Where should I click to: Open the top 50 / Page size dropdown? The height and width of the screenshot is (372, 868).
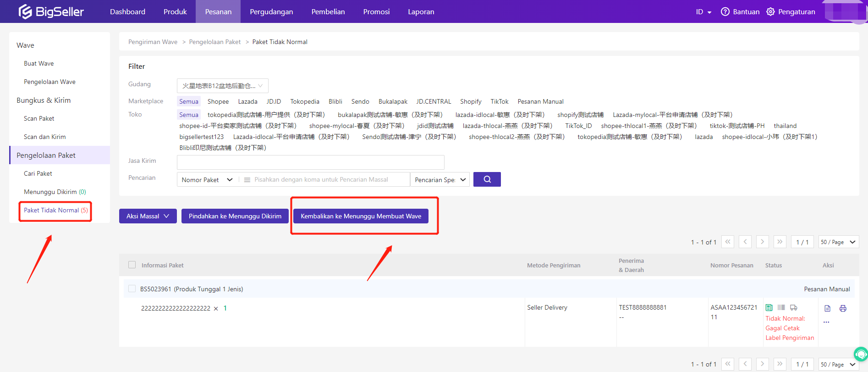pos(839,242)
